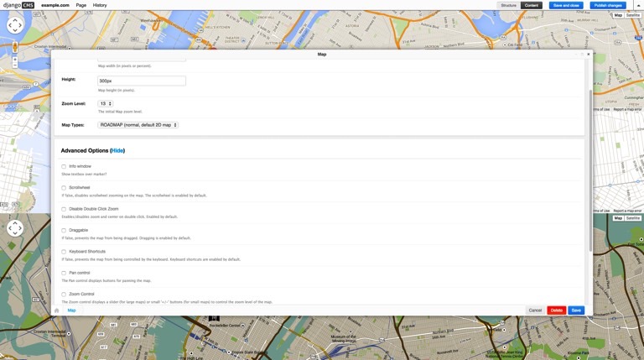Zoom out with the top map's minus button
This screenshot has width=644, height=360.
click(x=15, y=65)
